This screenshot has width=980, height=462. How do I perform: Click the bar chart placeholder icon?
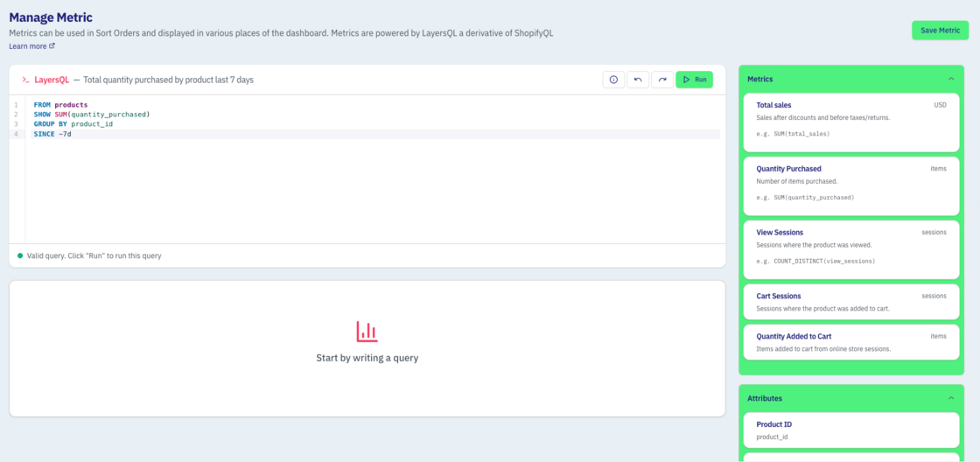coord(367,332)
